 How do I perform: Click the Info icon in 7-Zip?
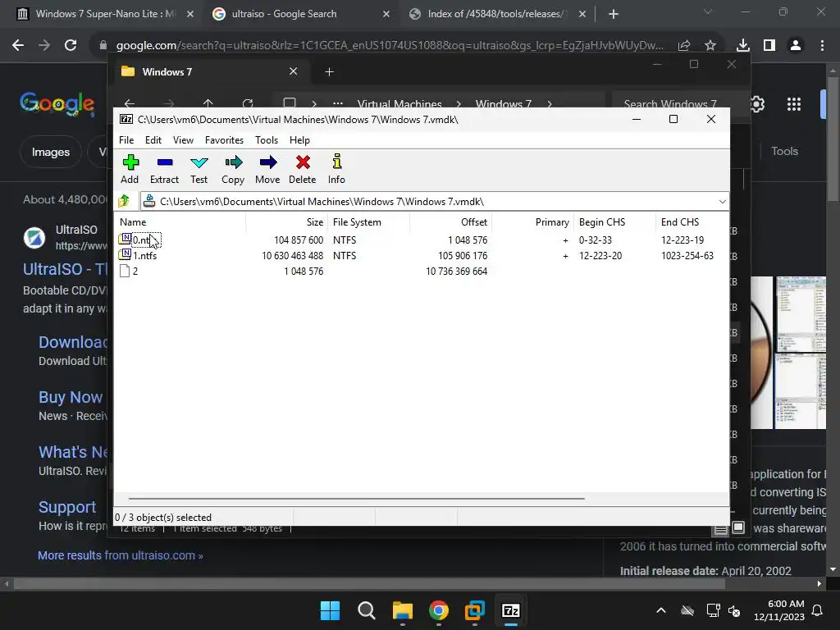point(337,162)
